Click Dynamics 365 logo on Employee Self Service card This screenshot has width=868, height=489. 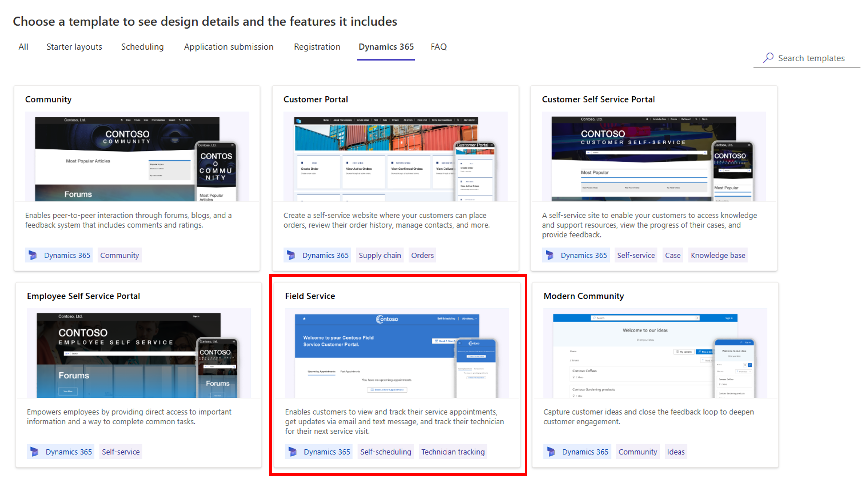[x=34, y=452]
